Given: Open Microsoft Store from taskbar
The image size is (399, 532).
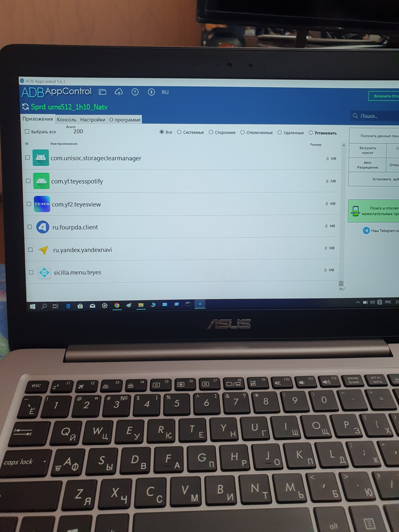Looking at the screenshot, I should pyautogui.click(x=80, y=306).
